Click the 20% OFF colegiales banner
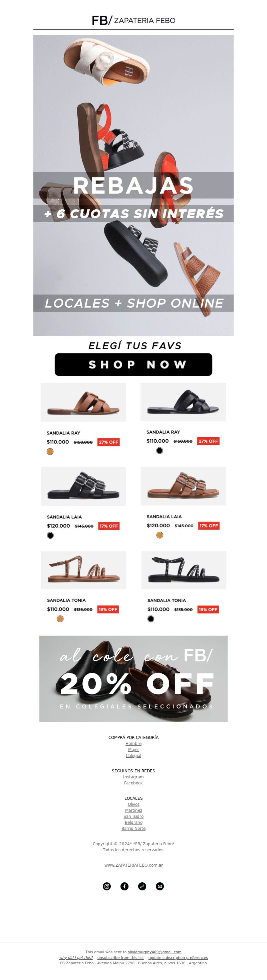Screen dimensions: 267x980 133,679
